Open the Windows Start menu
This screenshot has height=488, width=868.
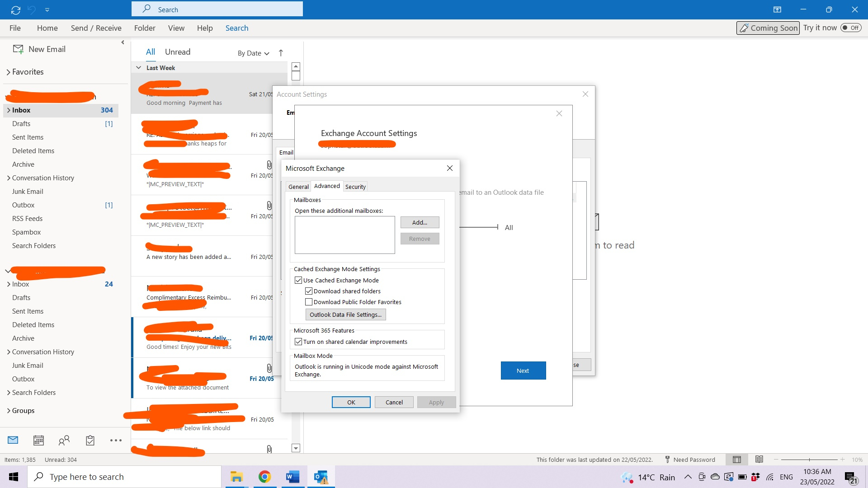click(14, 477)
